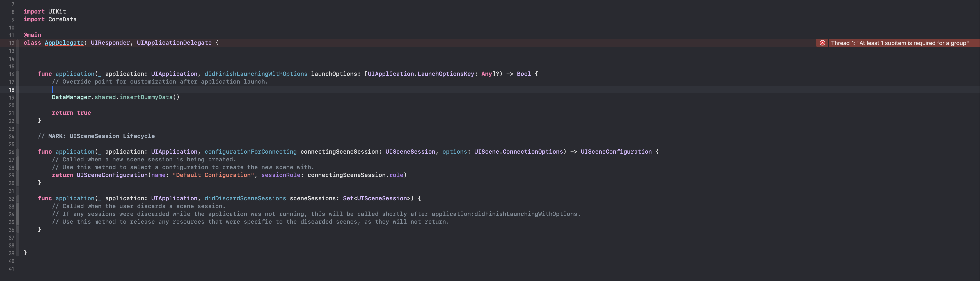Click the "Use this method to release" comment
980x281 pixels.
click(x=250, y=222)
